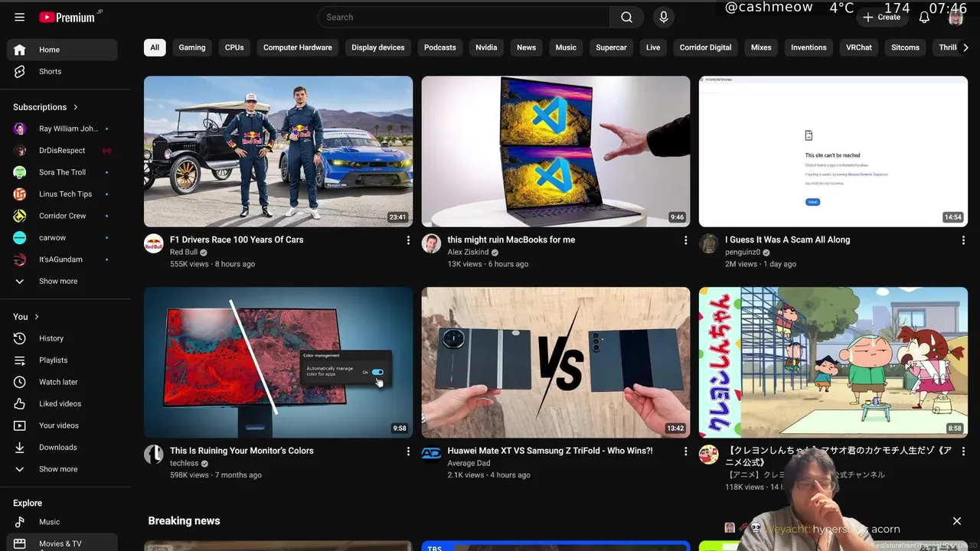Open penguinz0 channel link

coord(743,253)
